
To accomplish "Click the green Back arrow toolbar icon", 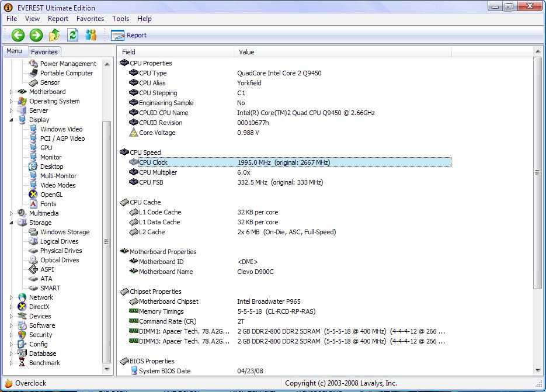I will pos(18,35).
